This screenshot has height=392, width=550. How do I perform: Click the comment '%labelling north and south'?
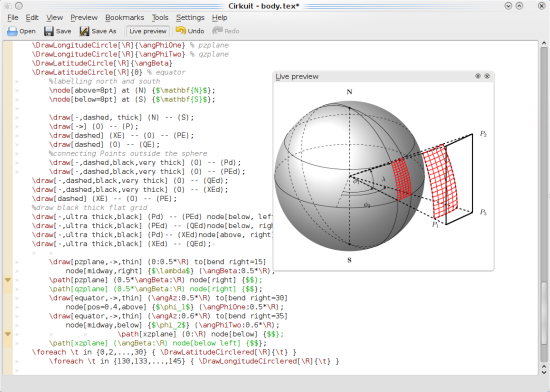(105, 81)
